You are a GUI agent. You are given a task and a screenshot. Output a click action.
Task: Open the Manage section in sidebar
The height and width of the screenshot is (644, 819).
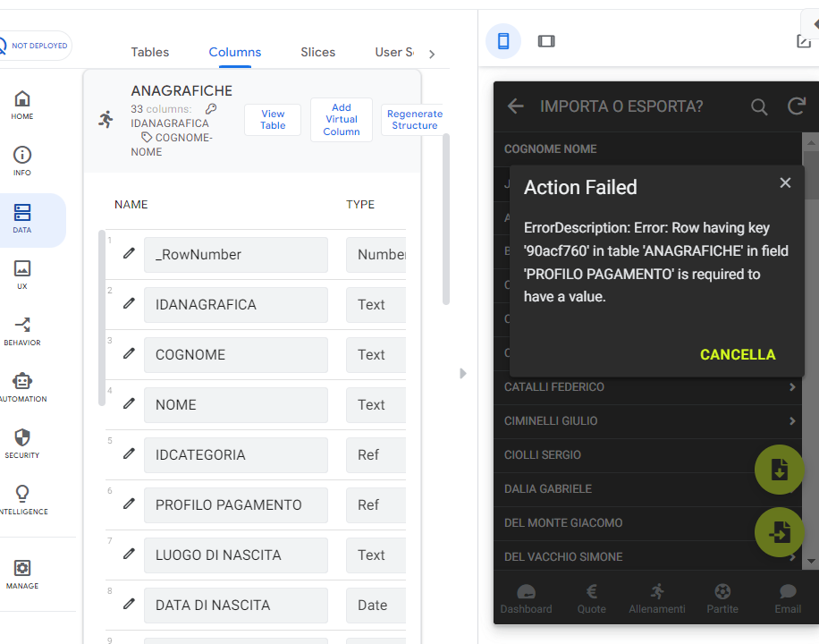coord(22,574)
